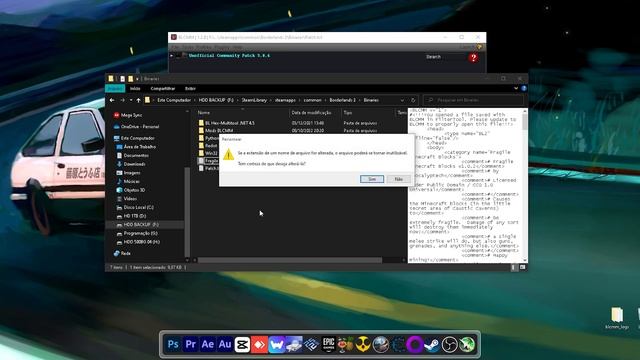Launch After Effects from the dock
This screenshot has width=640, height=360.
[x=207, y=344]
